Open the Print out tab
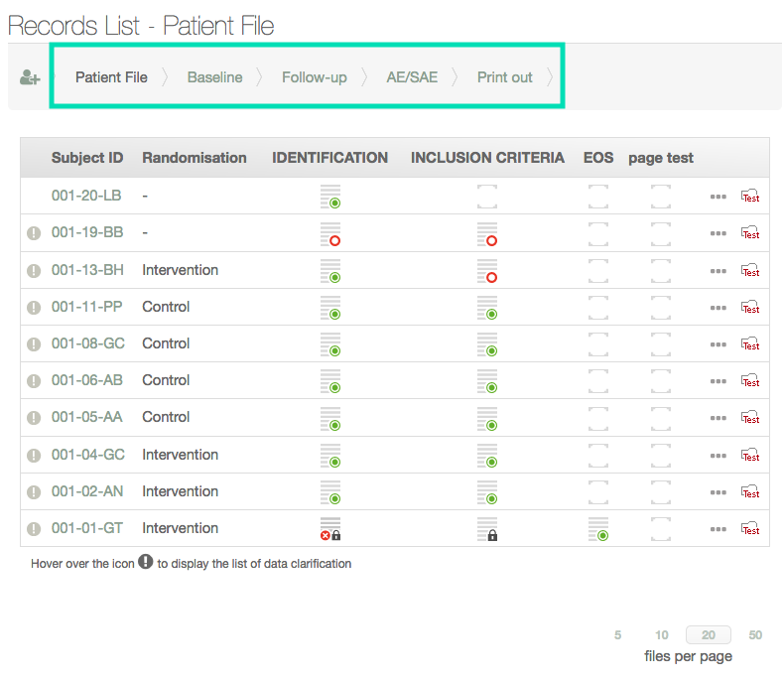The image size is (784, 681). tap(504, 77)
